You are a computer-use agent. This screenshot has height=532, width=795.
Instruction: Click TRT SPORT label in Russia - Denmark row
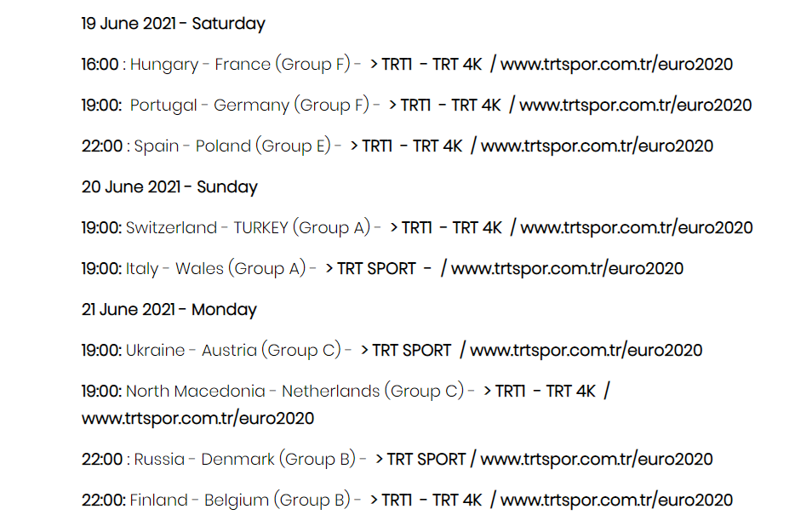point(426,460)
